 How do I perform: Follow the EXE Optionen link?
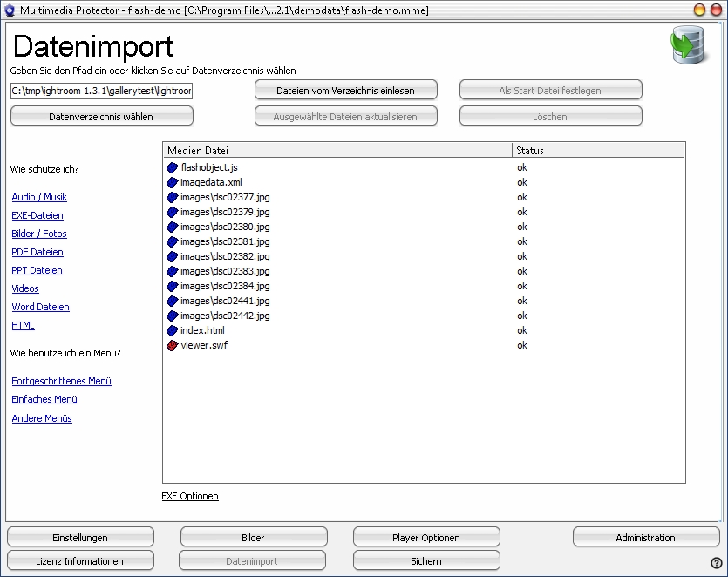[x=190, y=496]
